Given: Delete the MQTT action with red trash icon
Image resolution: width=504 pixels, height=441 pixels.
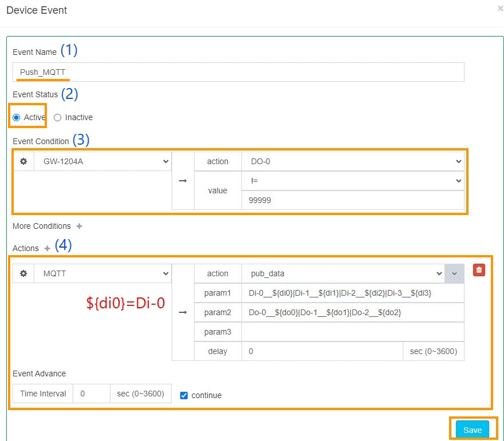Looking at the screenshot, I should click(479, 270).
